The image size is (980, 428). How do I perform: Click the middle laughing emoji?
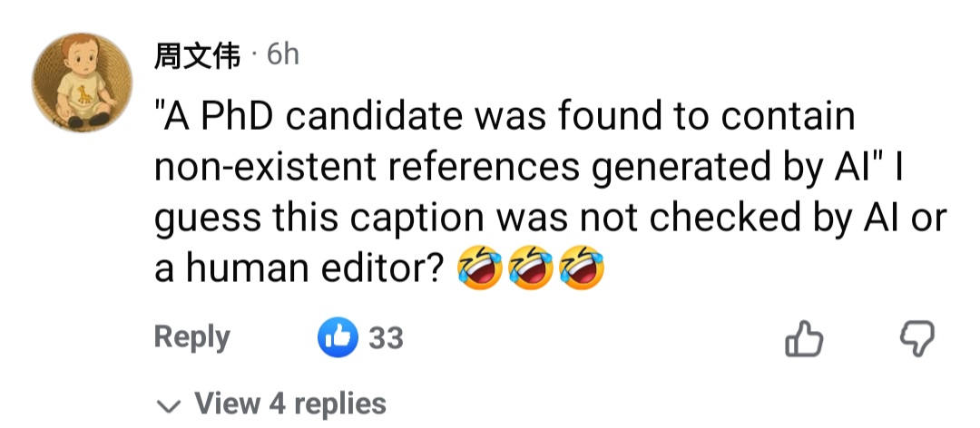coord(531,269)
